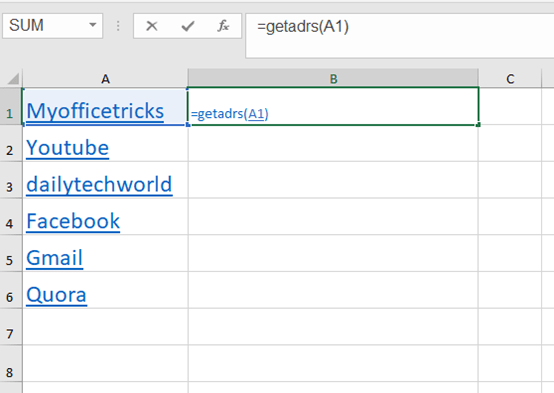Select row 5 header
This screenshot has height=393, width=554.
pos(11,254)
